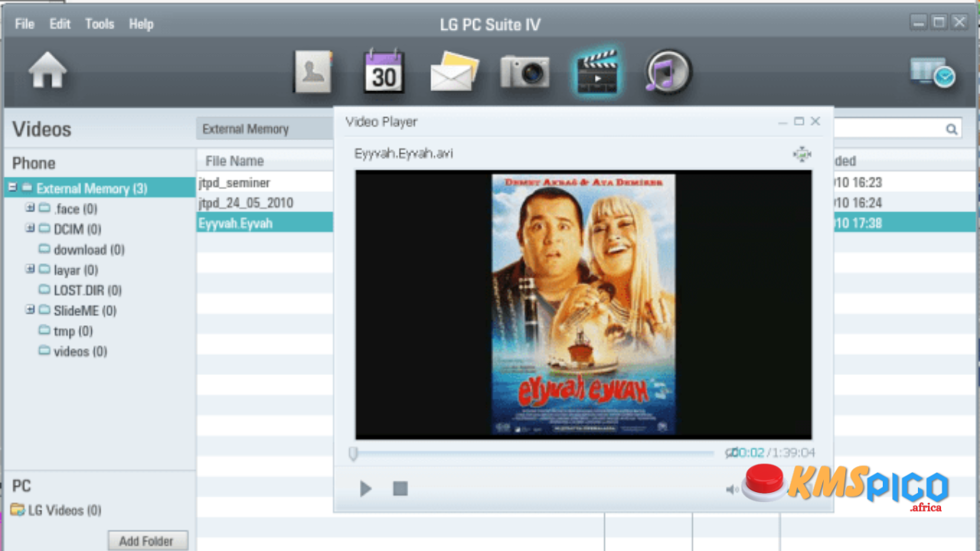980x551 pixels.
Task: Minimize the Video Player window
Action: pyautogui.click(x=782, y=122)
